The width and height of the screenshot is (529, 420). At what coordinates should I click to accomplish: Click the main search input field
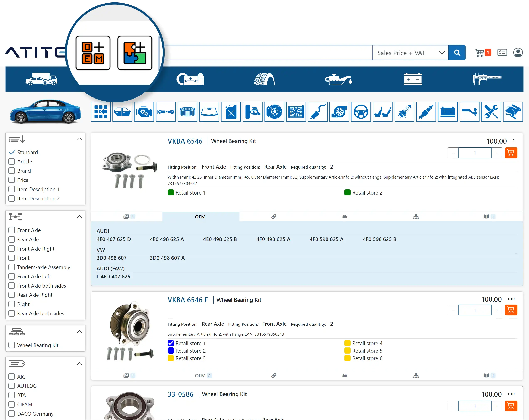pyautogui.click(x=268, y=53)
